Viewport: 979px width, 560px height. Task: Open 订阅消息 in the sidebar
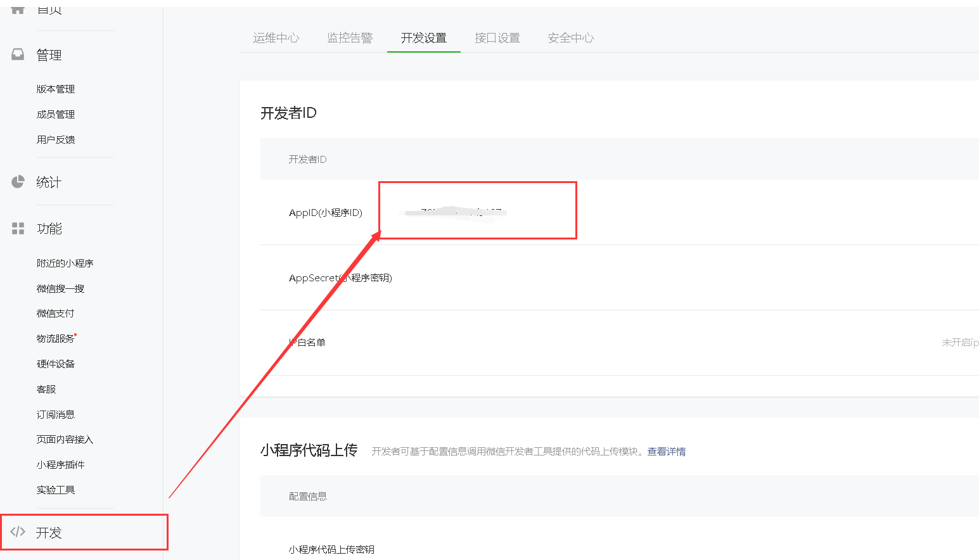pos(56,415)
